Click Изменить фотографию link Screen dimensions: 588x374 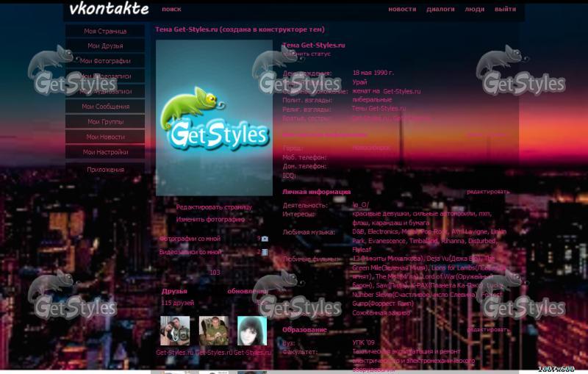[210, 220]
